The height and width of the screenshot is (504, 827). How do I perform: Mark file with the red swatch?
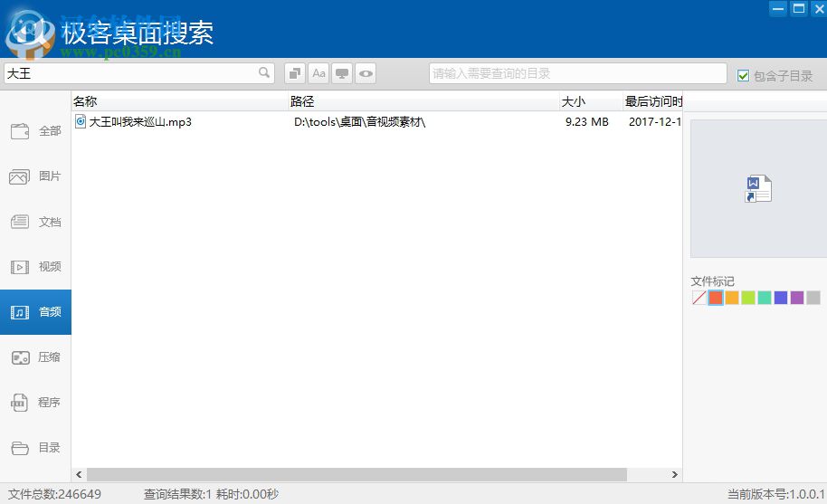tap(715, 298)
